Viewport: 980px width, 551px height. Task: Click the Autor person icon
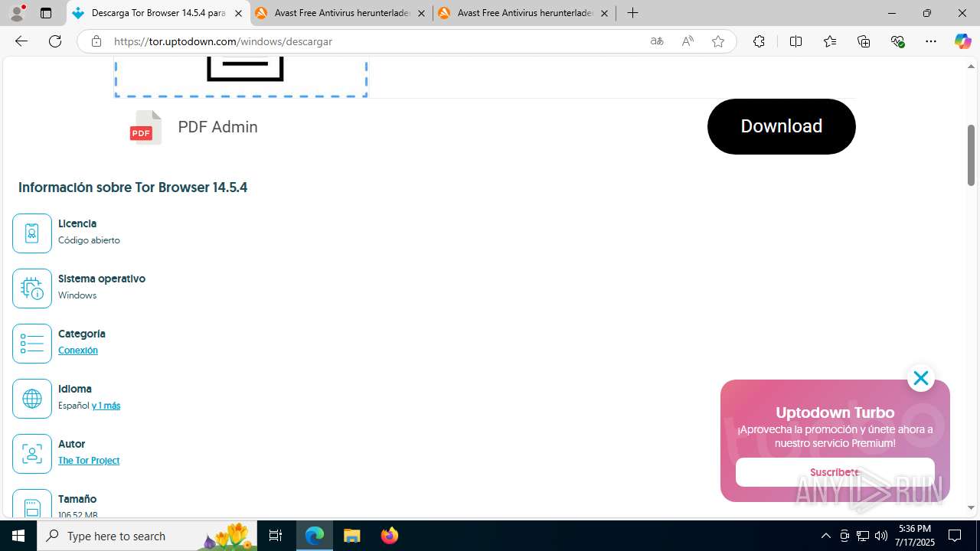click(x=32, y=454)
